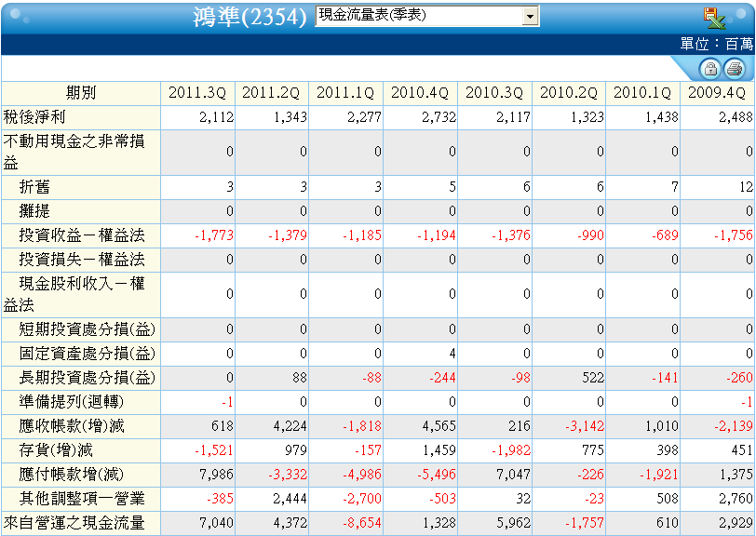This screenshot has height=536, width=756.
Task: Click 應收帳款 value 4,224
Action: tap(290, 425)
